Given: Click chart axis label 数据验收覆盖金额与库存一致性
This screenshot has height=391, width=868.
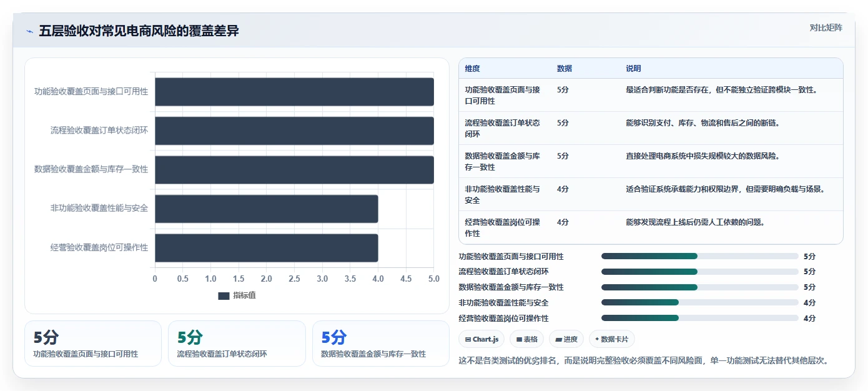Looking at the screenshot, I should 91,169.
